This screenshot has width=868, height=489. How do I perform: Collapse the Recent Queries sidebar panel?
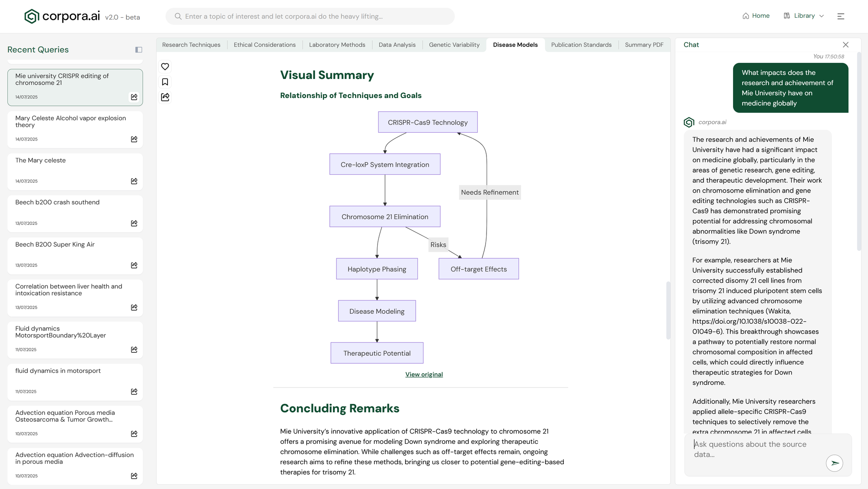pos(139,50)
